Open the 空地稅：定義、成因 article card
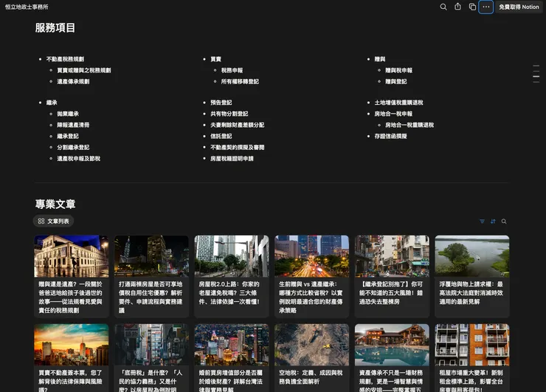The image size is (546, 392). 311,358
